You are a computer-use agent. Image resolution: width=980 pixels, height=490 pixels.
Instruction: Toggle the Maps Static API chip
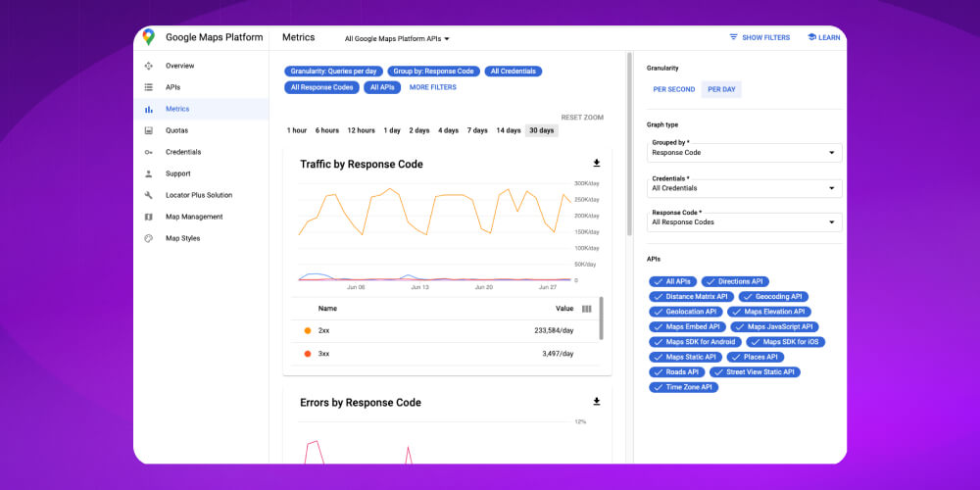tap(686, 357)
